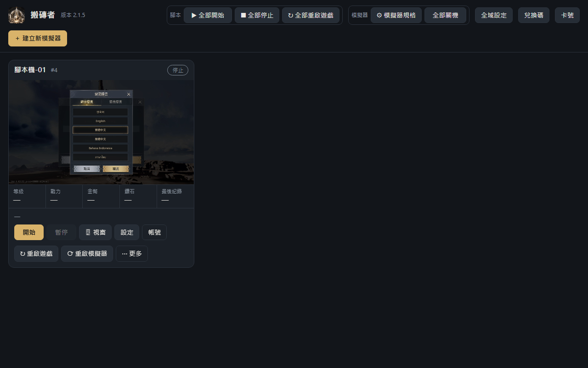588x368 pixels.
Task: Create a new emulator with 建立新模擬器
Action: (38, 39)
